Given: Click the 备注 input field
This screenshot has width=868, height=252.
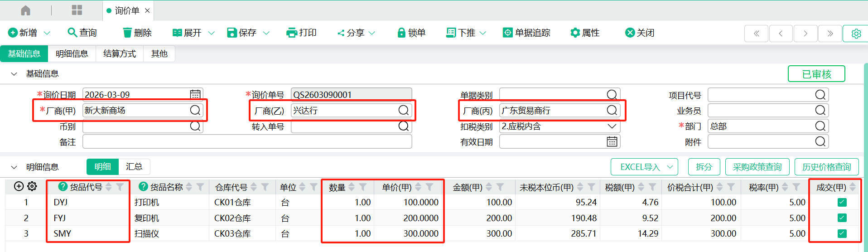Looking at the screenshot, I should click(247, 142).
